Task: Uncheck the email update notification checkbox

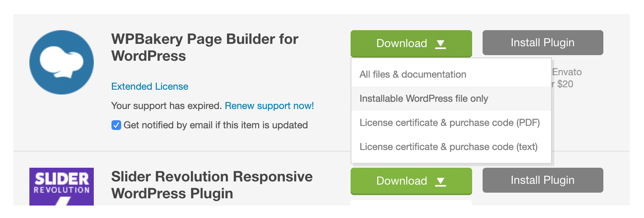Action: point(116,125)
